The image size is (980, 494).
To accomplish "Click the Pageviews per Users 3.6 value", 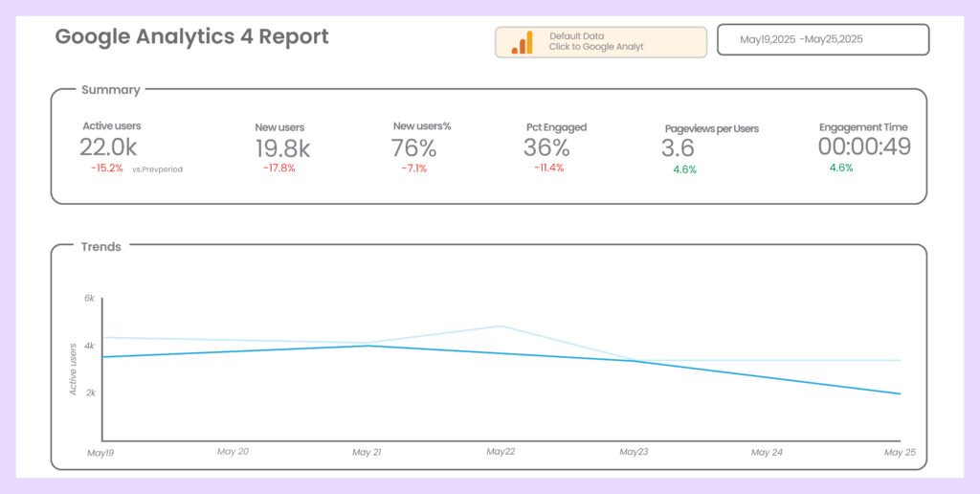I will [x=679, y=148].
